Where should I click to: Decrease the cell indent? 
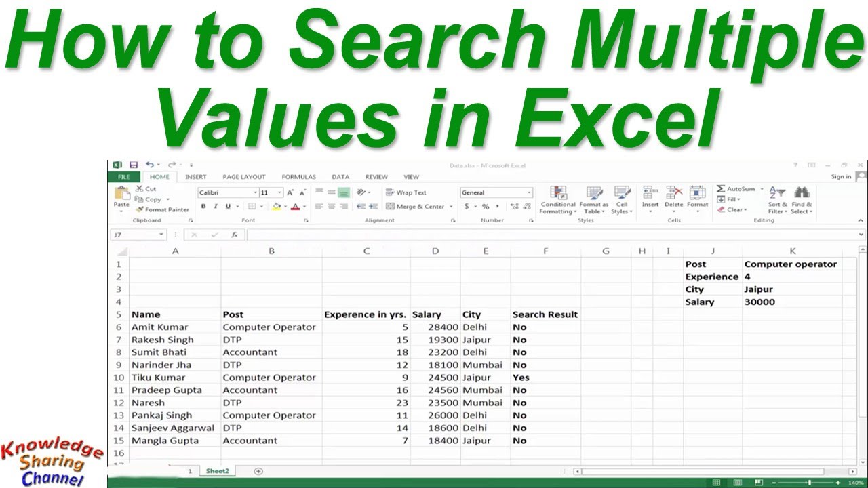point(361,207)
